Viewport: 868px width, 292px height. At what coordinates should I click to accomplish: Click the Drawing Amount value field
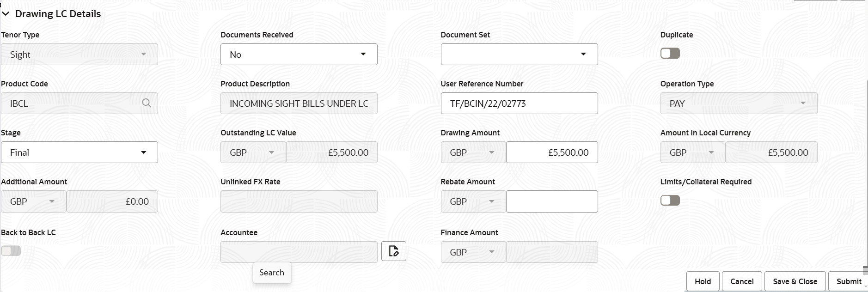click(x=551, y=152)
